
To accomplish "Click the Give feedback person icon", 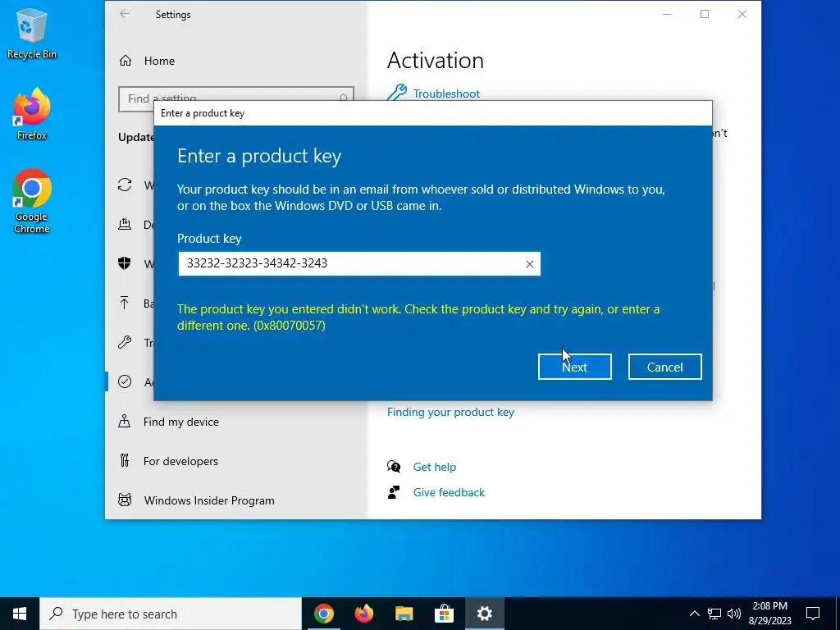I will pos(394,492).
